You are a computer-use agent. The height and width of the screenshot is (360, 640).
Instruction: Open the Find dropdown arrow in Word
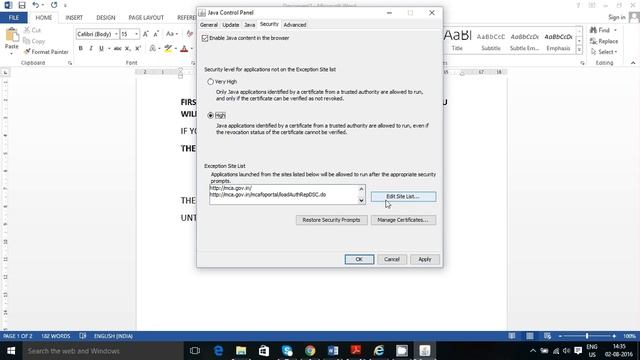(x=615, y=30)
